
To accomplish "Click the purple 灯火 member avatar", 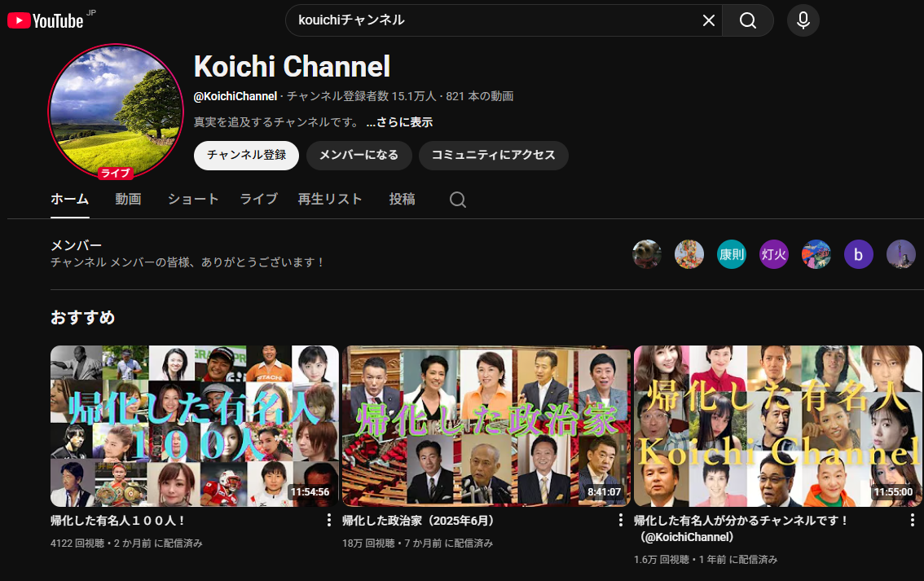I will pyautogui.click(x=773, y=254).
